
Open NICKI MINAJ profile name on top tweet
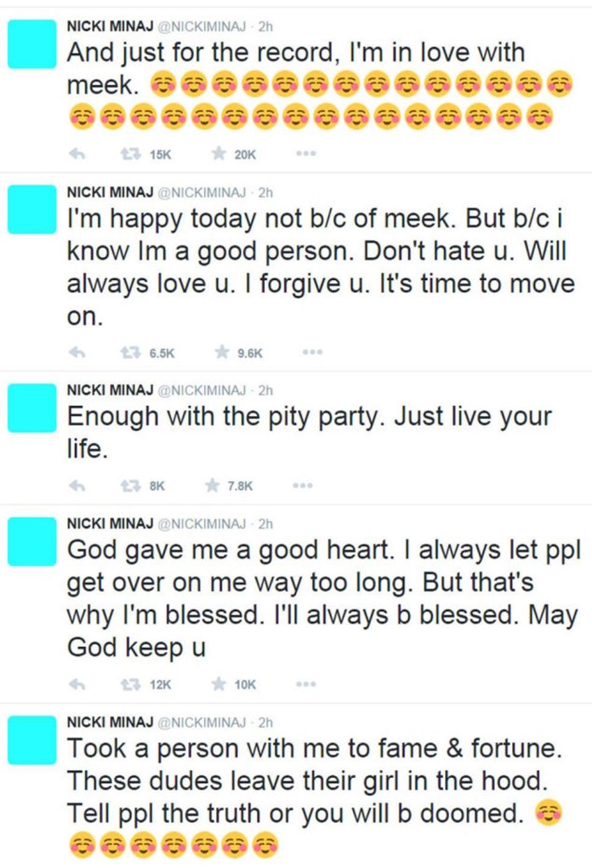pos(110,27)
